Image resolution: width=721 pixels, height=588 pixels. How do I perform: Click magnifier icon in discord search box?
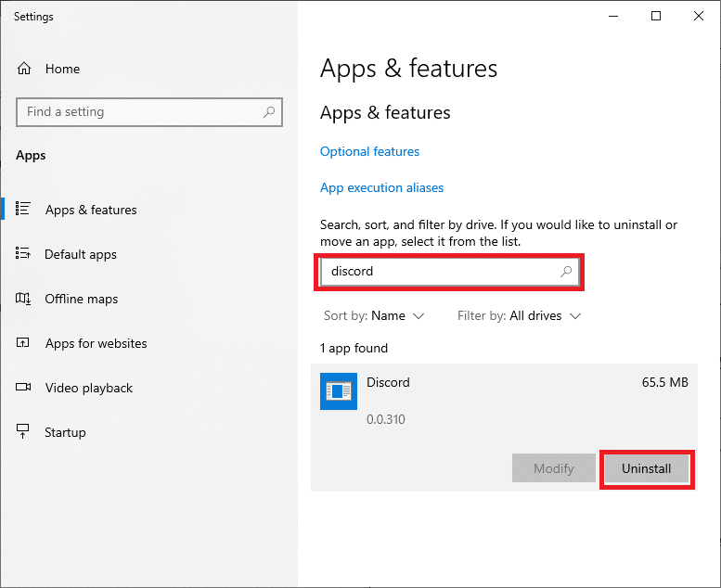[566, 272]
